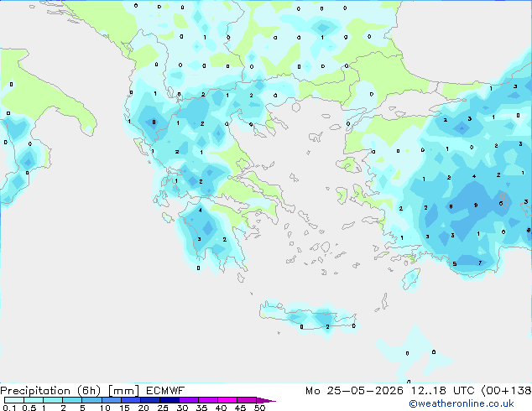
Task: Click the 'ECMWF' model name
Action: pos(165,391)
